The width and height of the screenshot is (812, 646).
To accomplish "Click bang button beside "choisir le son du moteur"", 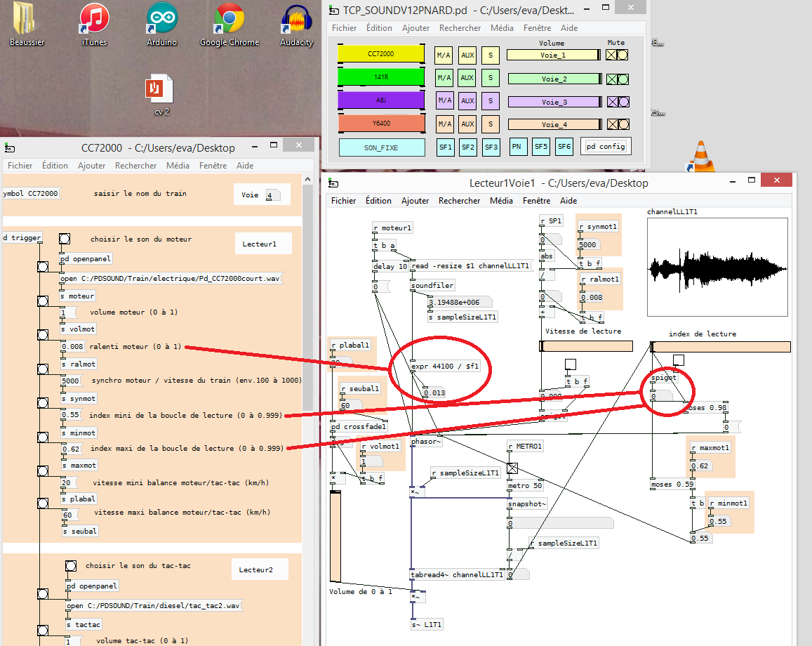I will tap(65, 239).
